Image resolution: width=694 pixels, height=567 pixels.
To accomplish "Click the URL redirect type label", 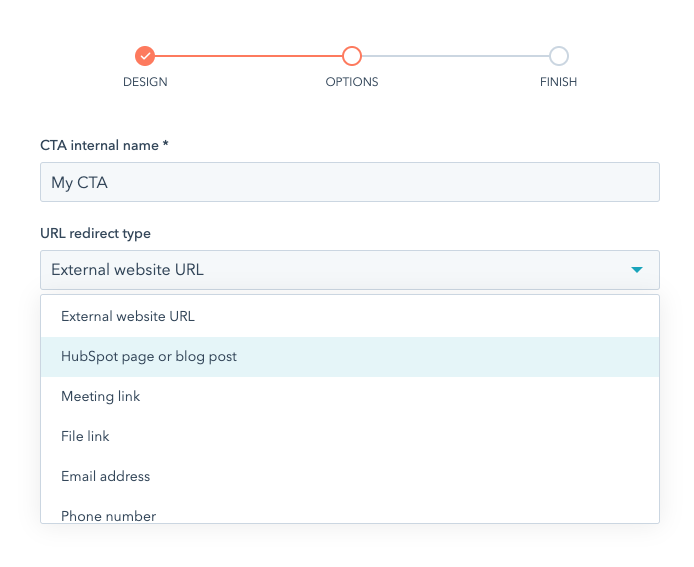I will pos(95,233).
